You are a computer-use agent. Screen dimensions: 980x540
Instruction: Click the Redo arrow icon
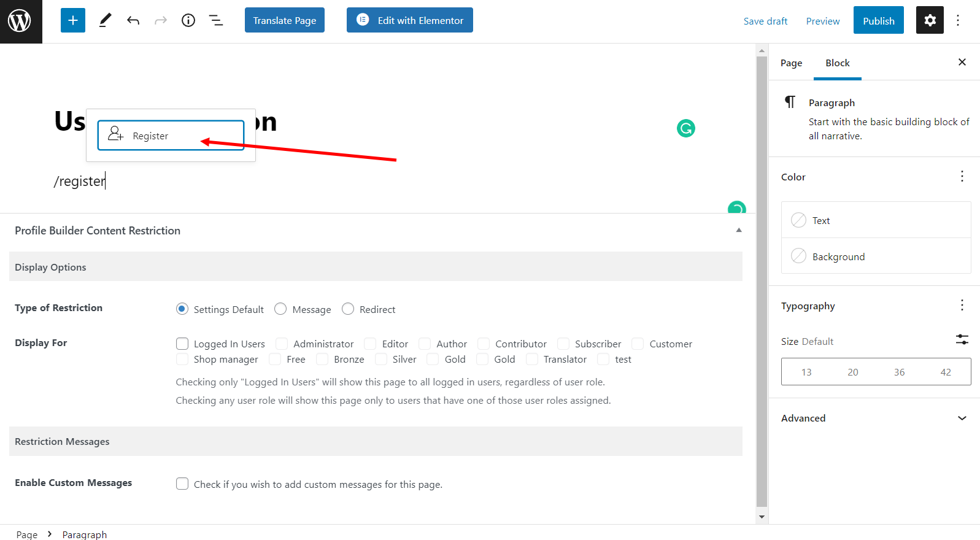(161, 21)
